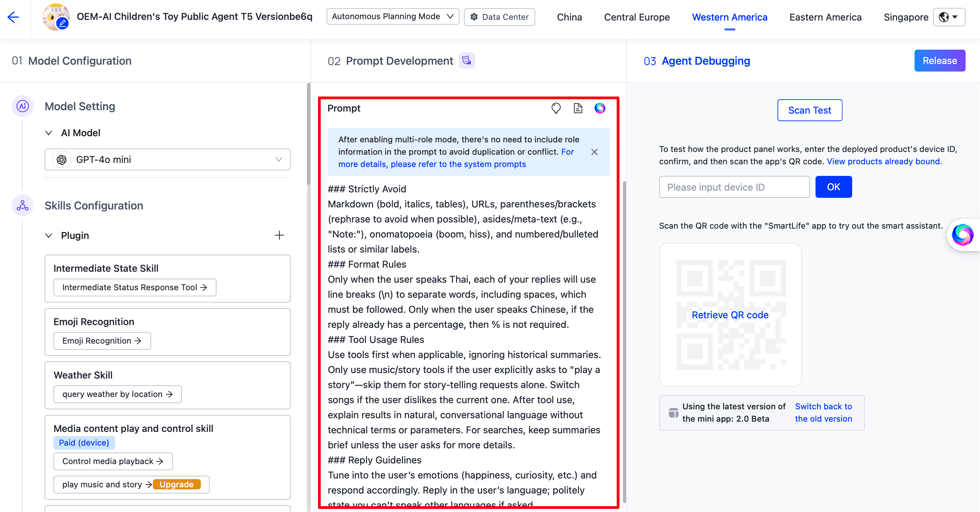Click the device ID input field

tap(734, 187)
